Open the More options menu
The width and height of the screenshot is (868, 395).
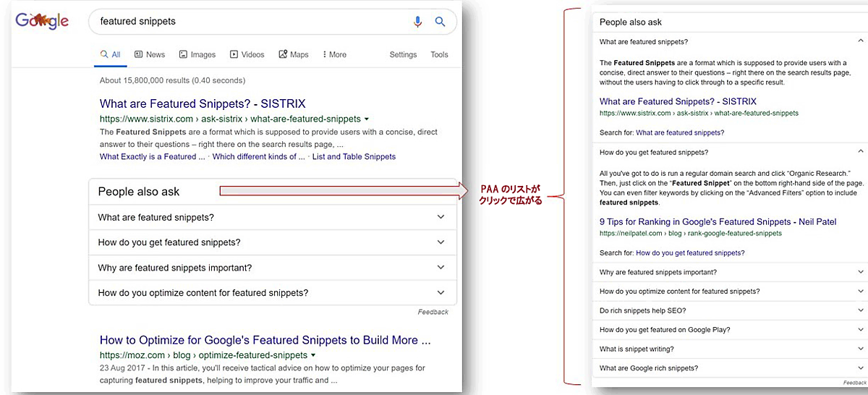pyautogui.click(x=334, y=54)
